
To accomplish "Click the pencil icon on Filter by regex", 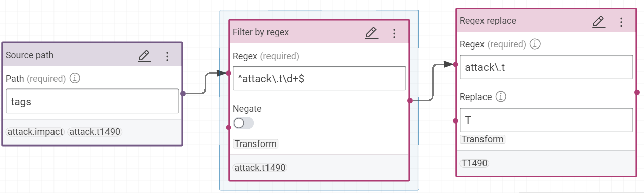I will point(371,33).
